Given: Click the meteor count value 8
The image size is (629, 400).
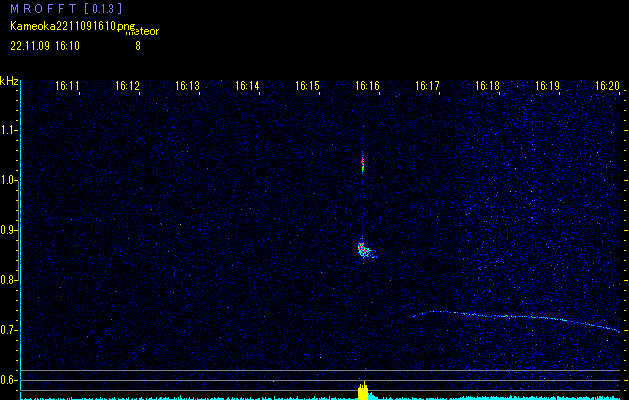Looking at the screenshot, I should click(138, 46).
